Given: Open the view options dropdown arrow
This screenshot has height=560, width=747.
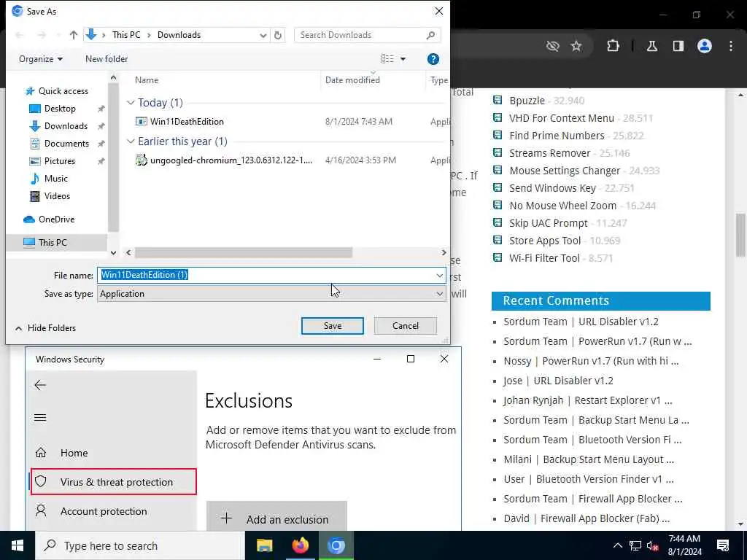Looking at the screenshot, I should pos(403,59).
